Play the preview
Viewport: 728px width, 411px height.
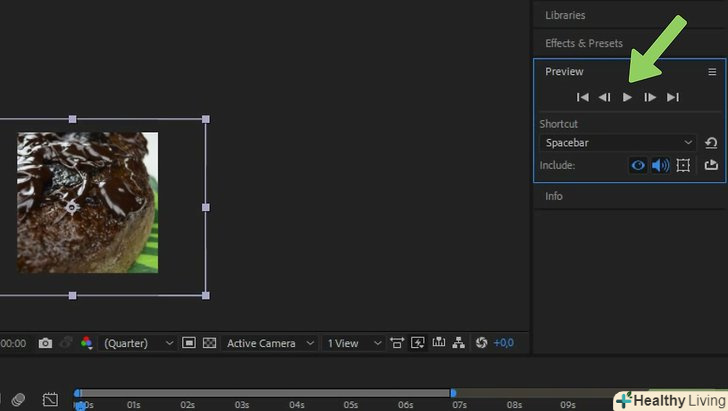627,97
